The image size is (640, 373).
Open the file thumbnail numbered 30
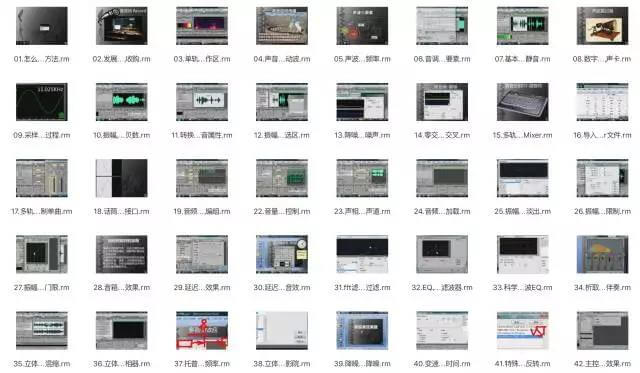click(x=282, y=254)
